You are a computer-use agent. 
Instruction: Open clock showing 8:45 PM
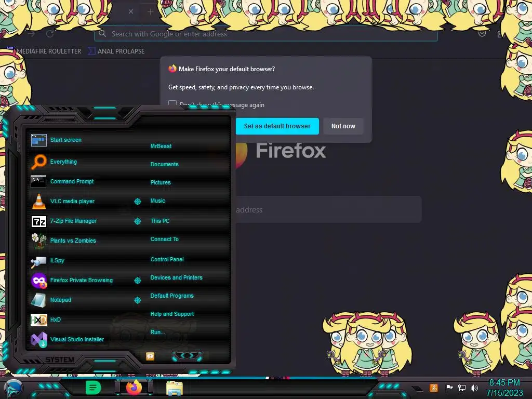point(504,388)
